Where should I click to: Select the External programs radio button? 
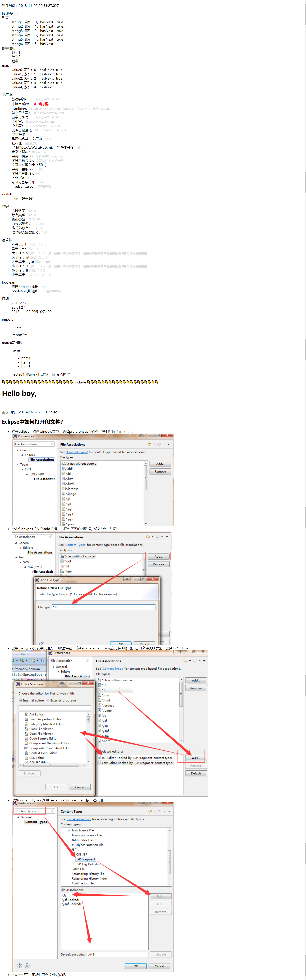tap(48, 700)
